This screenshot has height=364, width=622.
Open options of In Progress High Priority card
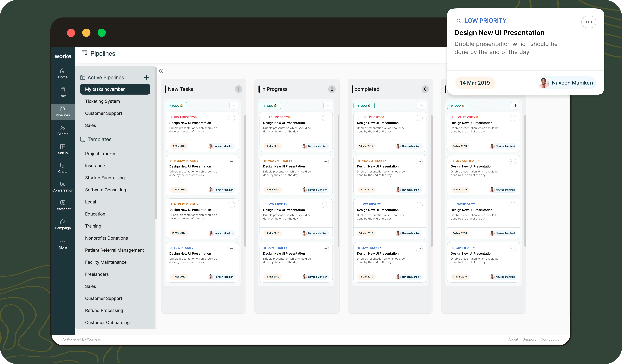point(325,118)
